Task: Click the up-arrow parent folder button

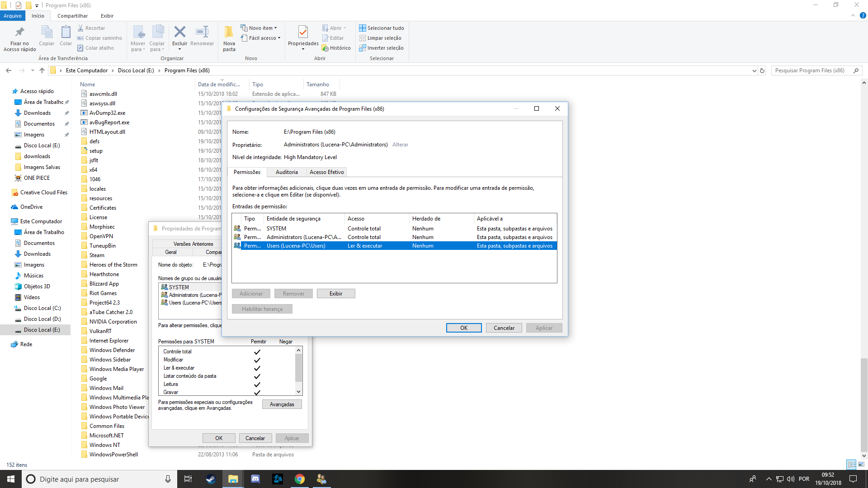Action: (42, 70)
